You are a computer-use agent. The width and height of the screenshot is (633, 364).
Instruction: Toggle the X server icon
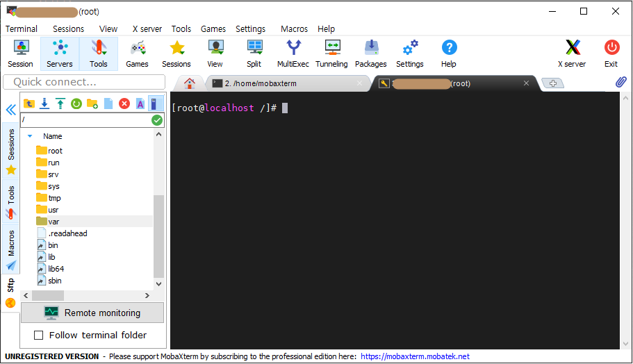572,53
